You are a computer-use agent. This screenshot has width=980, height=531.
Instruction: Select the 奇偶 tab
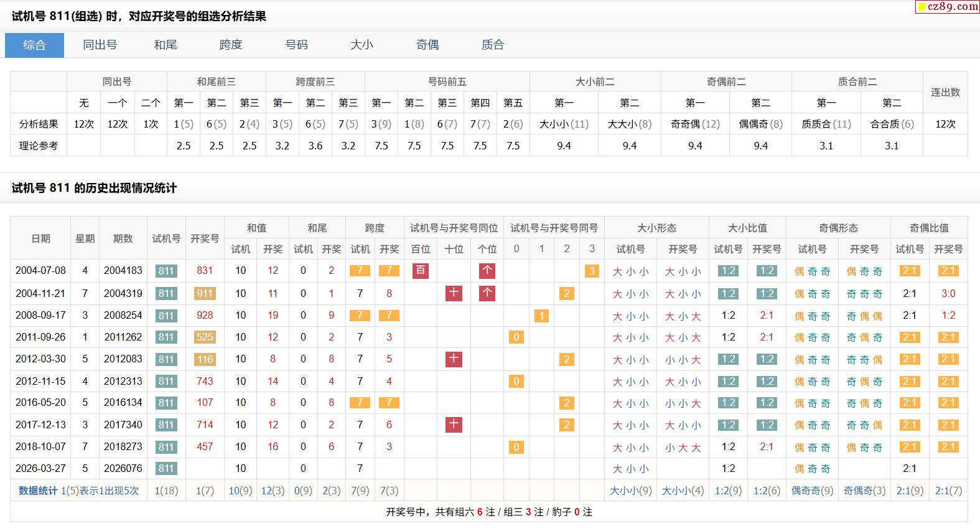tap(427, 45)
